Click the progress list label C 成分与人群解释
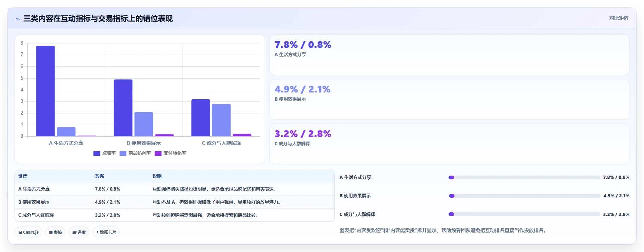The width and height of the screenshot is (644, 252). coord(357,215)
